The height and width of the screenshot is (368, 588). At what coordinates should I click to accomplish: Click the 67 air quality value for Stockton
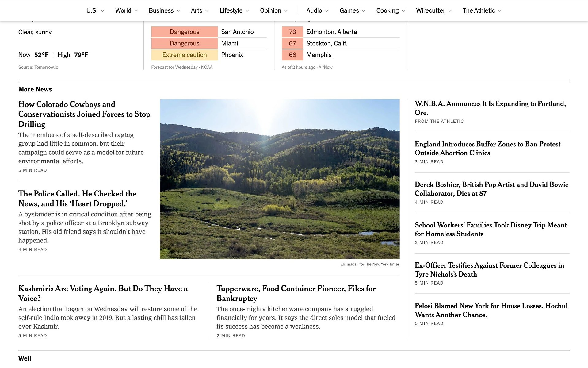pos(292,44)
